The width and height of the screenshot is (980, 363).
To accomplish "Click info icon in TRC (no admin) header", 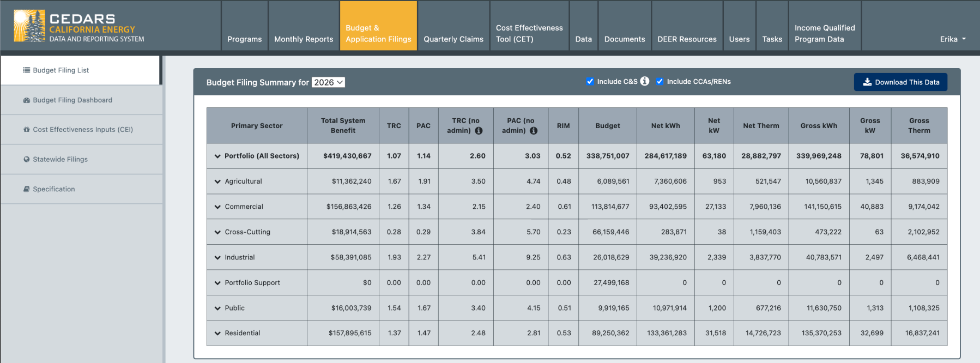I will [479, 131].
